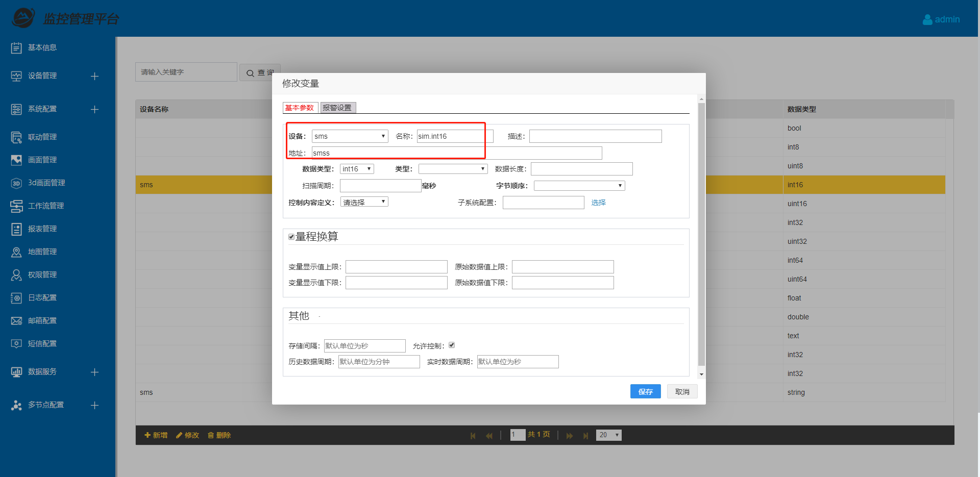
Task: Go to first page icon
Action: (473, 436)
